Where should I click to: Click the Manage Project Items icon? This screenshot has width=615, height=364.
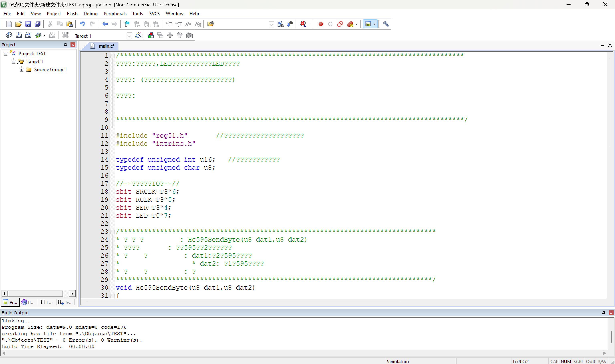point(151,35)
